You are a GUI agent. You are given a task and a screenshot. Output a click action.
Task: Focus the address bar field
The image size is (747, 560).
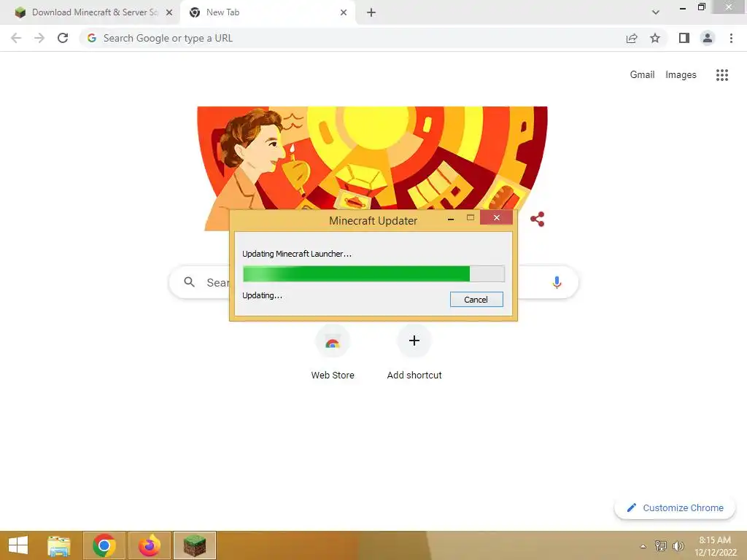(352, 38)
